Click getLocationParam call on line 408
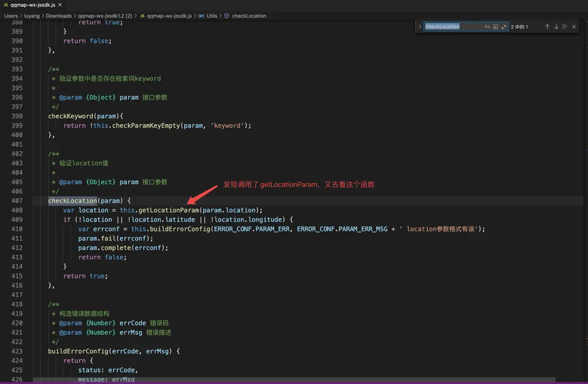The width and height of the screenshot is (588, 384). (168, 210)
